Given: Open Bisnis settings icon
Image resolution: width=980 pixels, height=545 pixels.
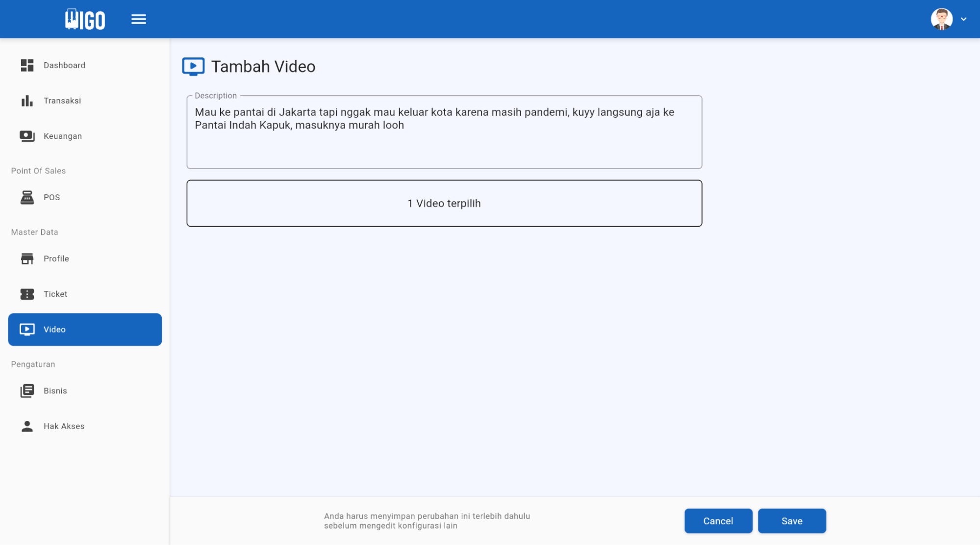Looking at the screenshot, I should point(26,390).
